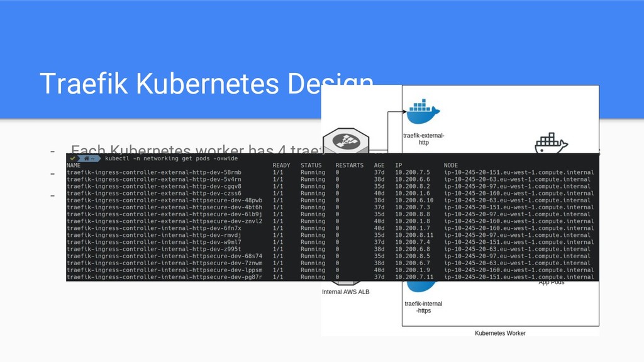The width and height of the screenshot is (644, 362).
Task: Select pod internal-httpsecure-dev-lppsm
Action: (x=164, y=270)
